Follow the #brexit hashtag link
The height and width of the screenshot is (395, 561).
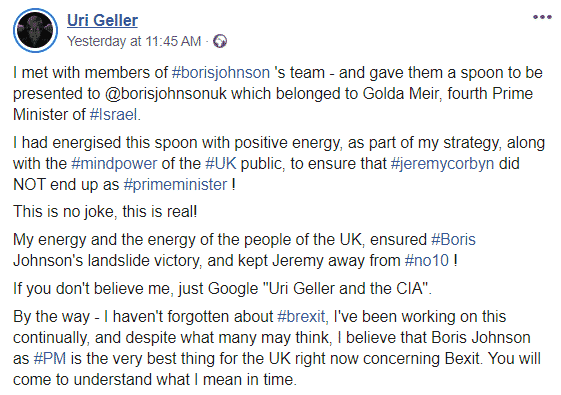[301, 317]
